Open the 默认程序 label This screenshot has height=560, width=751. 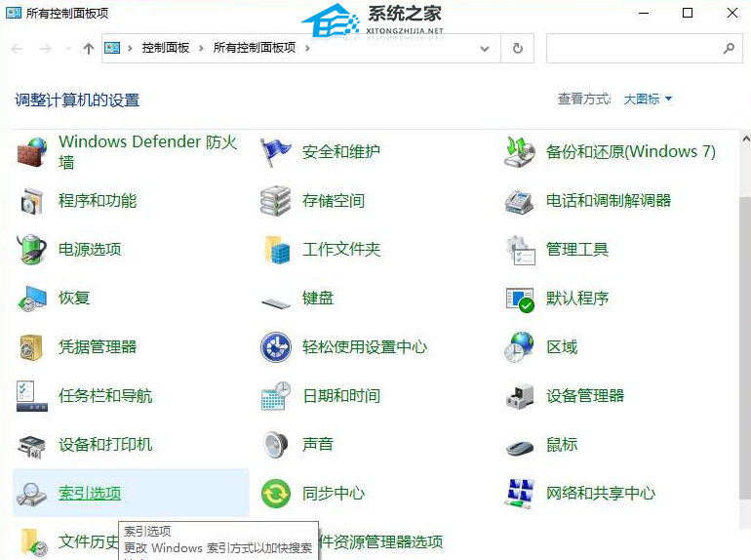(577, 298)
